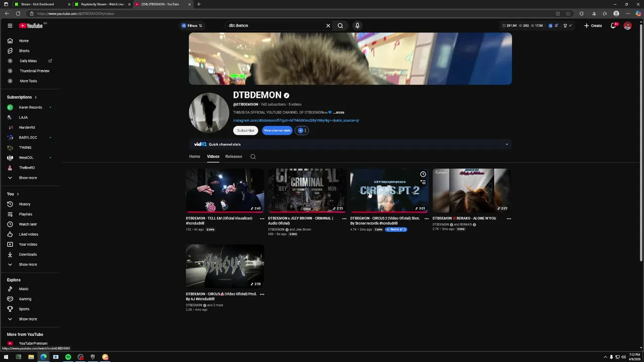644x362 pixels.
Task: Add CIRCUS PT 2 to queue
Action: click(423, 183)
